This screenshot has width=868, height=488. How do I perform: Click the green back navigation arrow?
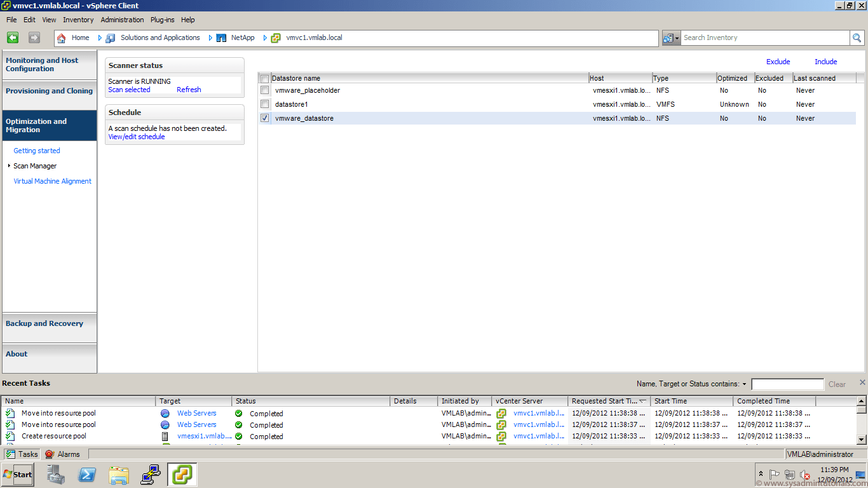pyautogui.click(x=12, y=37)
